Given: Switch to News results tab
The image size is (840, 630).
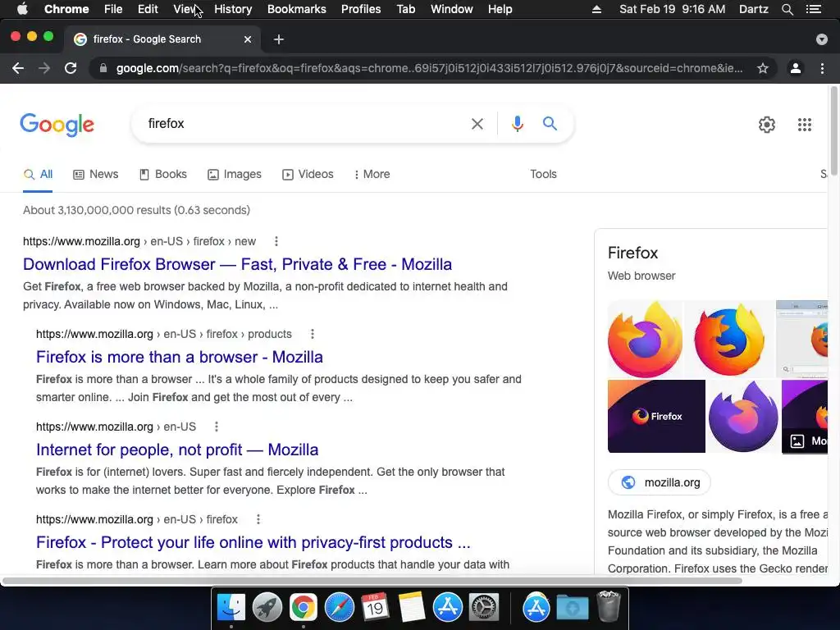Looking at the screenshot, I should click(96, 174).
